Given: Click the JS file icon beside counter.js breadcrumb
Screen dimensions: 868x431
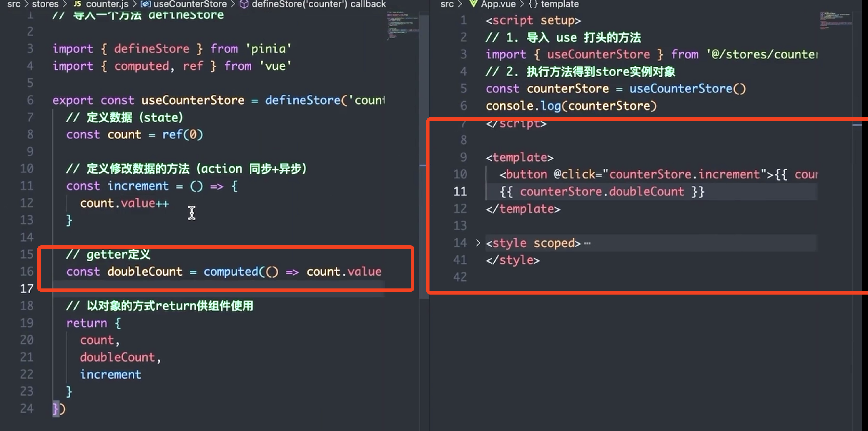Looking at the screenshot, I should tap(77, 4).
